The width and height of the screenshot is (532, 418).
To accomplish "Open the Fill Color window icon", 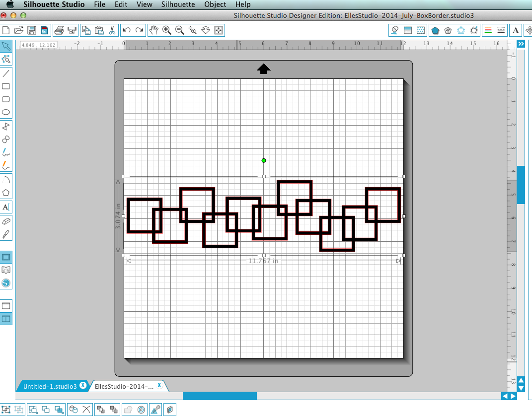I will [x=435, y=30].
